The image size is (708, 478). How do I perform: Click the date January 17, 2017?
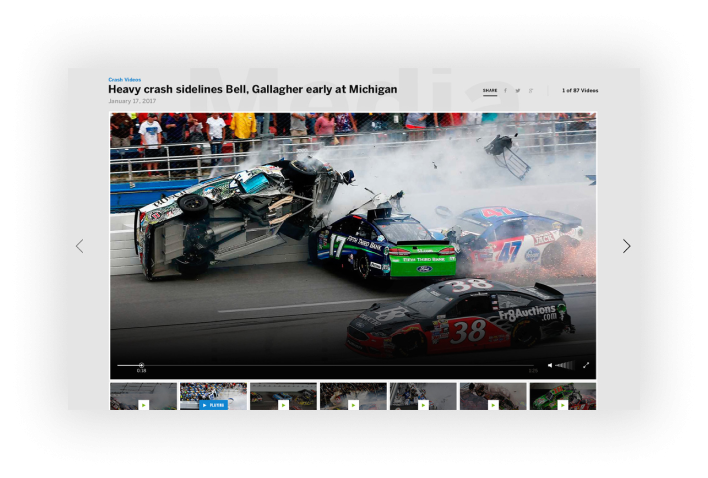(132, 101)
